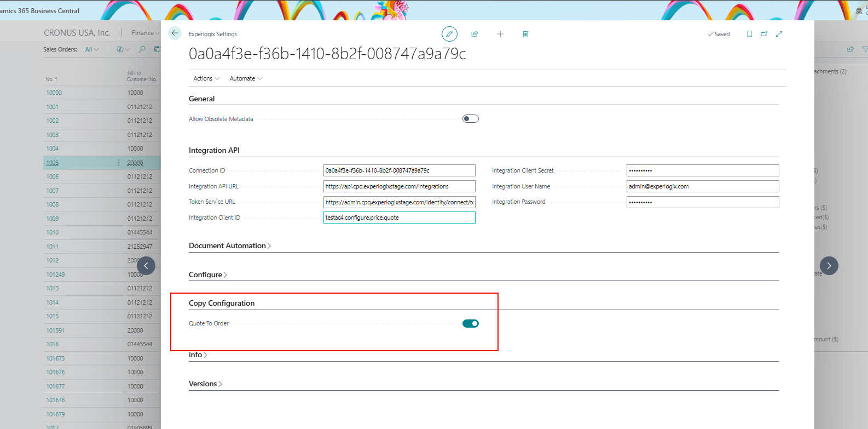Go back using the arrow in Experlogix Settings

(x=175, y=33)
